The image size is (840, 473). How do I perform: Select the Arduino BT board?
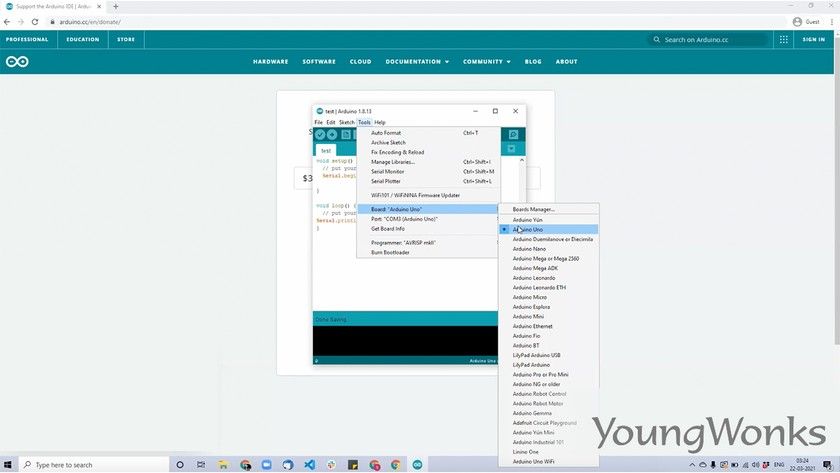click(549, 346)
